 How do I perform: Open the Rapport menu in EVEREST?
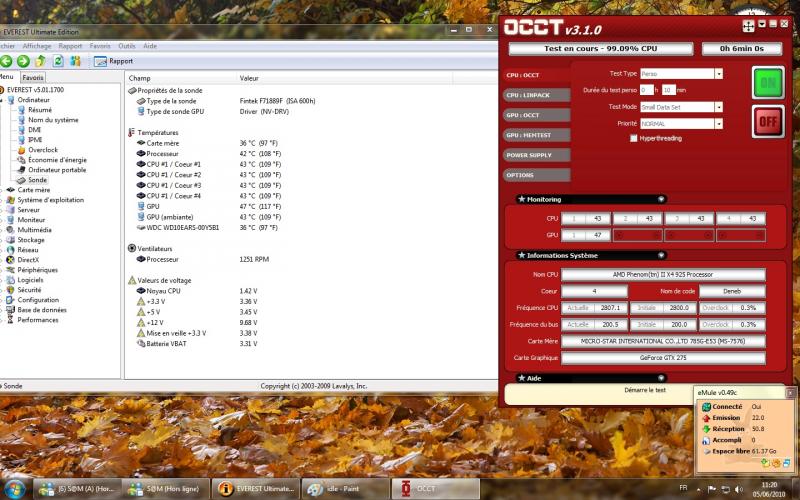point(70,46)
